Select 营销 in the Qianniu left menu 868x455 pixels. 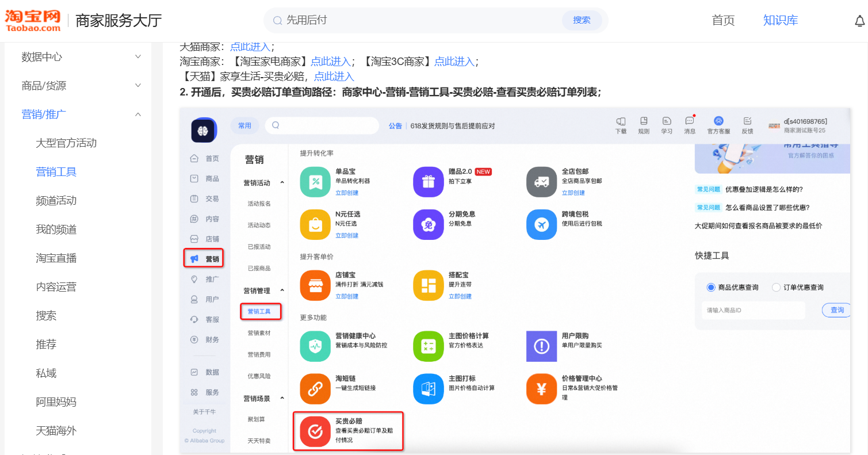pos(204,259)
